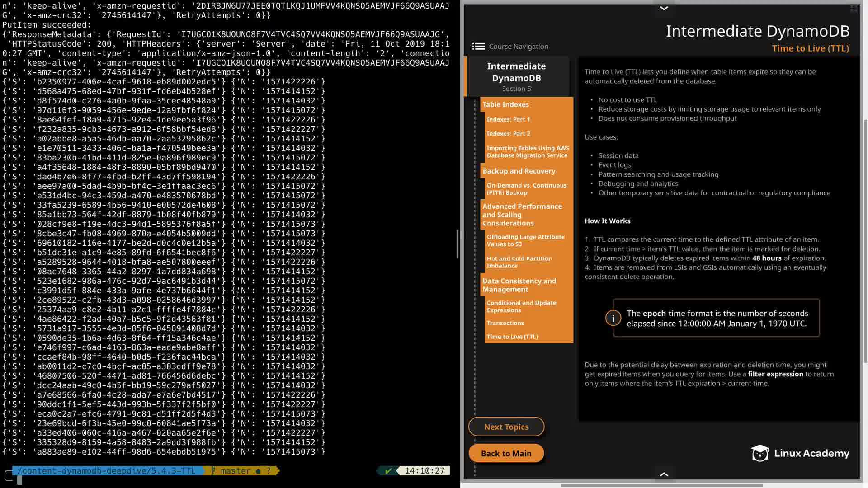
Task: Click the info icon beside epoch note
Action: click(x=613, y=318)
